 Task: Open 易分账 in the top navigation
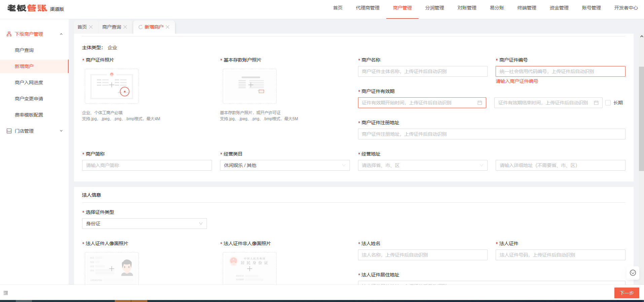click(x=497, y=8)
